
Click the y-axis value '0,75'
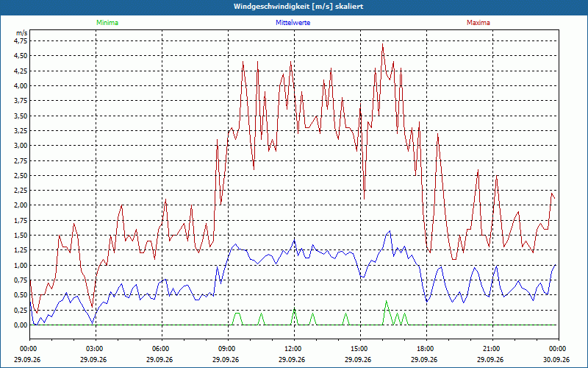click(x=21, y=280)
